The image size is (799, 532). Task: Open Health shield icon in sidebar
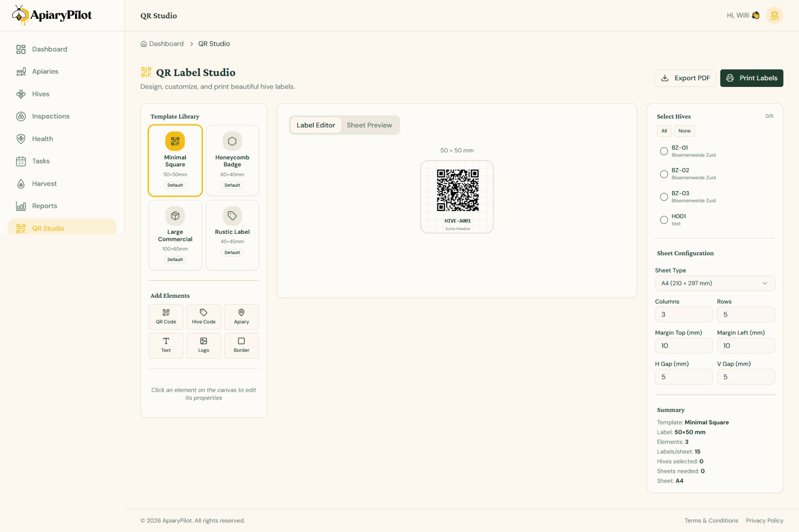click(x=21, y=139)
